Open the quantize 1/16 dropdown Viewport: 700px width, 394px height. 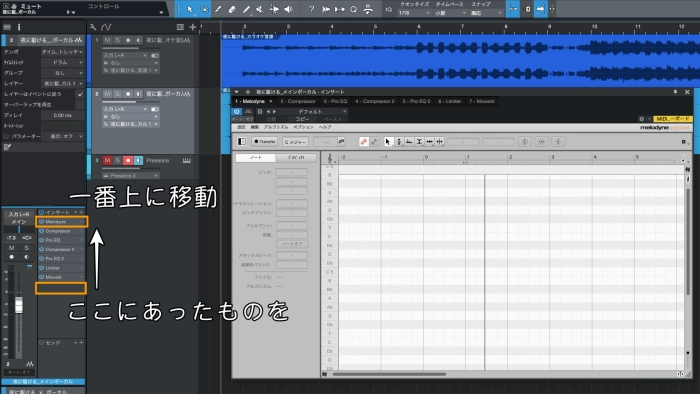click(414, 13)
